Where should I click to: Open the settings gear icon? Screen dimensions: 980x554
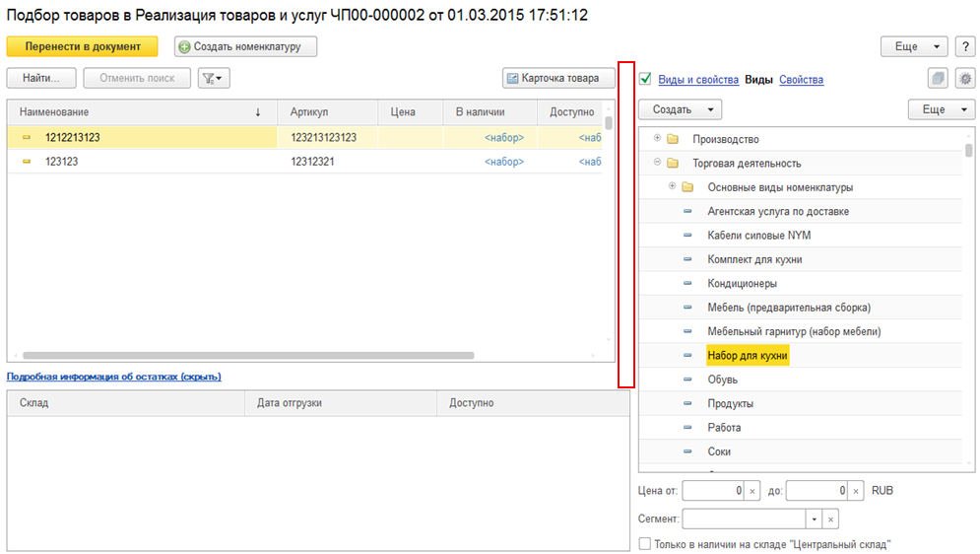click(x=965, y=79)
